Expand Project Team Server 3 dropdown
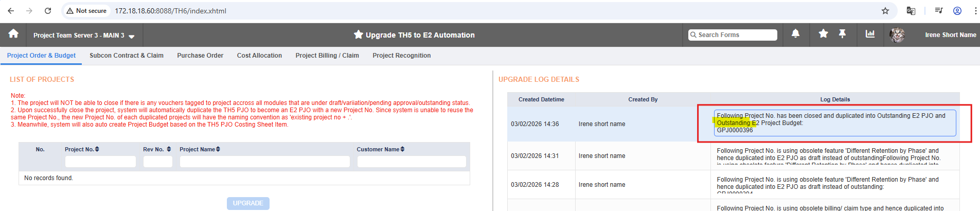Screen dimensions: 980x211 pyautogui.click(x=84, y=36)
